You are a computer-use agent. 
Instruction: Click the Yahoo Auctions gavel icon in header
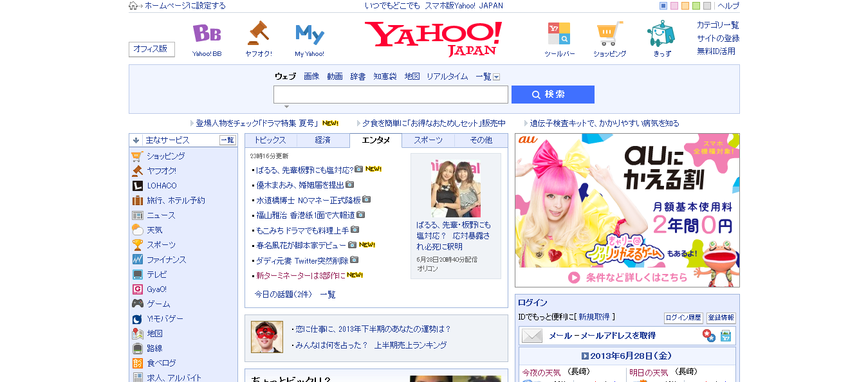(x=258, y=33)
